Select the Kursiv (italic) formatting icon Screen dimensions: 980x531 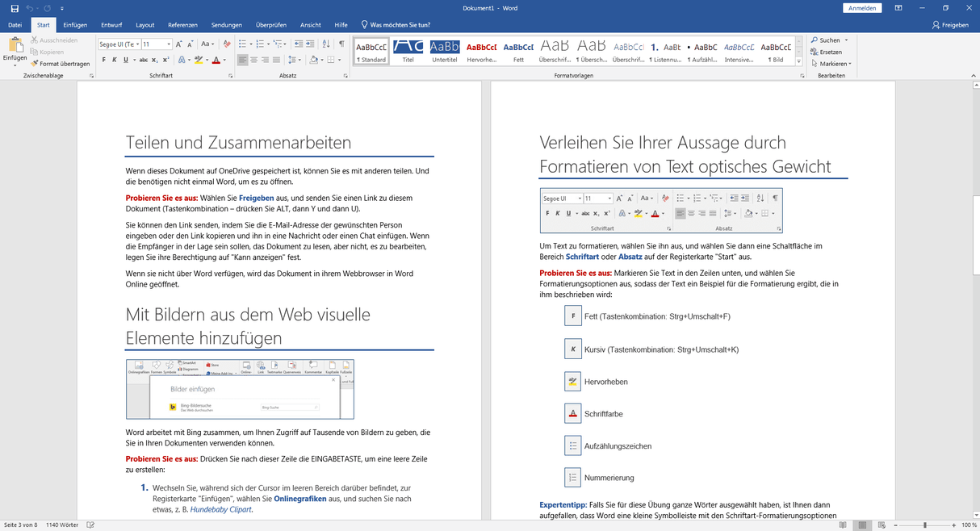[x=114, y=59]
